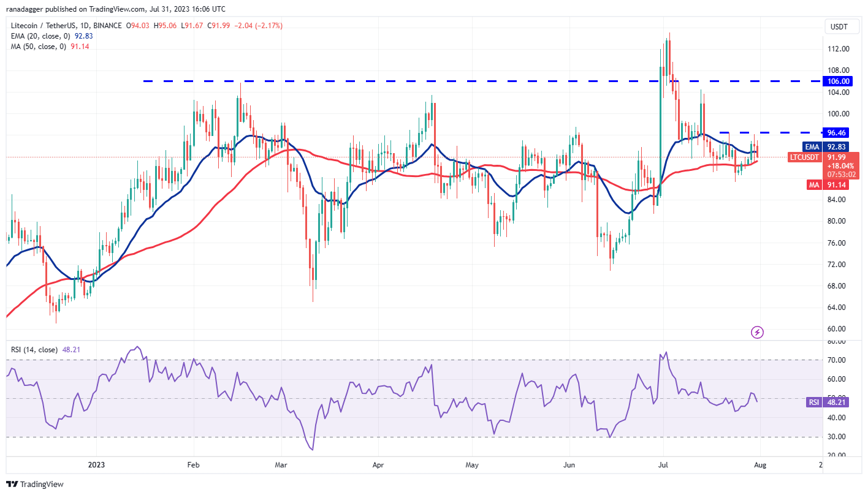Image resolution: width=868 pixels, height=495 pixels.
Task: Toggle visibility of the EMA (20, close, 0) indicator
Action: 37,36
